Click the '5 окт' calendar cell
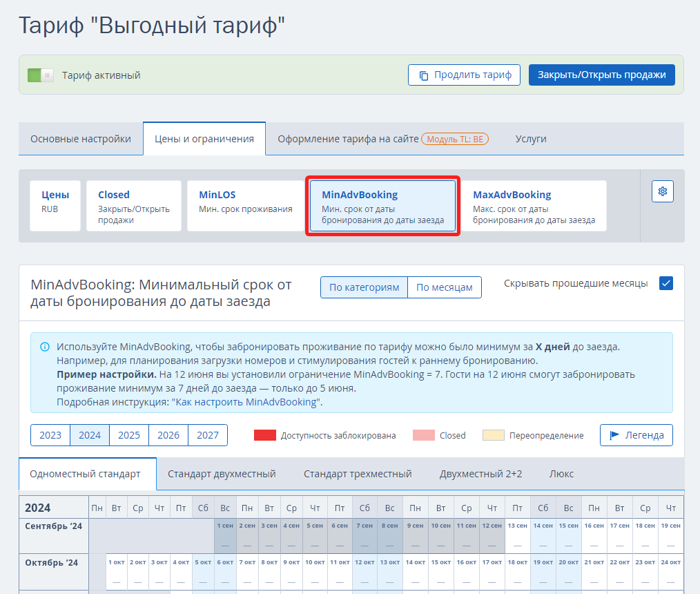Image resolution: width=700 pixels, height=594 pixels. 203,572
